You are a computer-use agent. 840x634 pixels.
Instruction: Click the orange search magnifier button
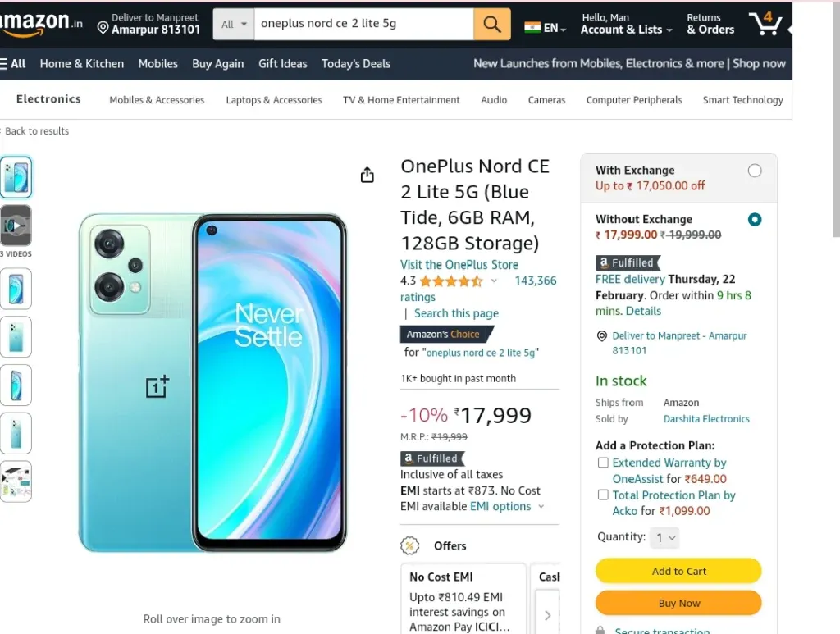492,24
